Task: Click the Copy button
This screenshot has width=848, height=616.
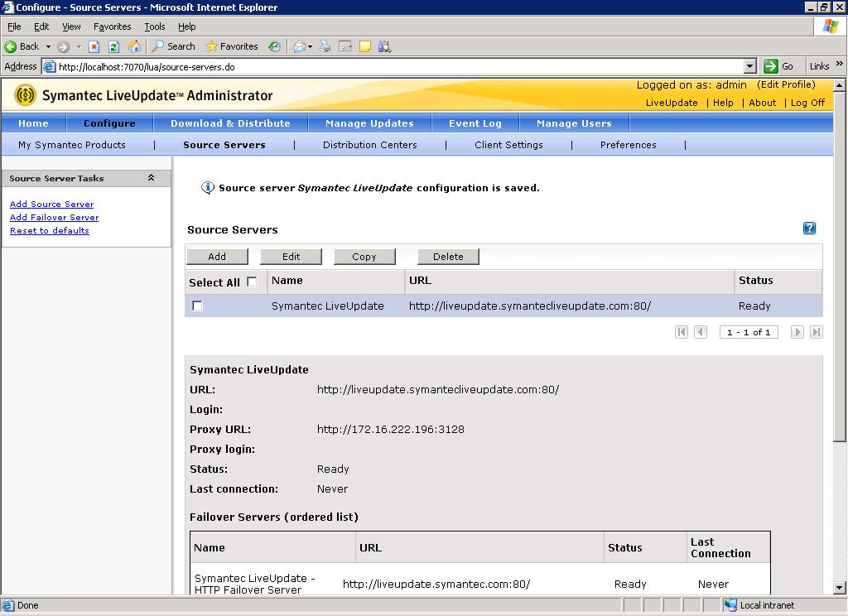Action: [364, 257]
